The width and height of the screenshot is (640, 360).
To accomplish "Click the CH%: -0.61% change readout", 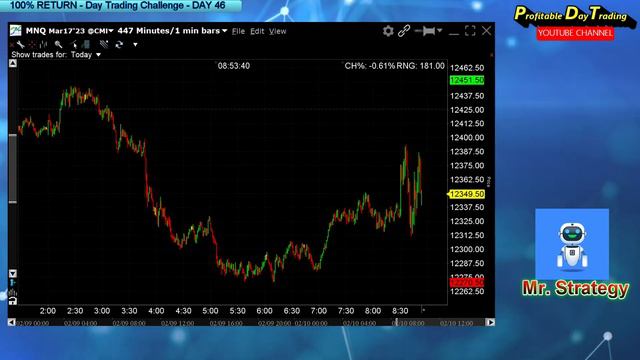I will (370, 66).
